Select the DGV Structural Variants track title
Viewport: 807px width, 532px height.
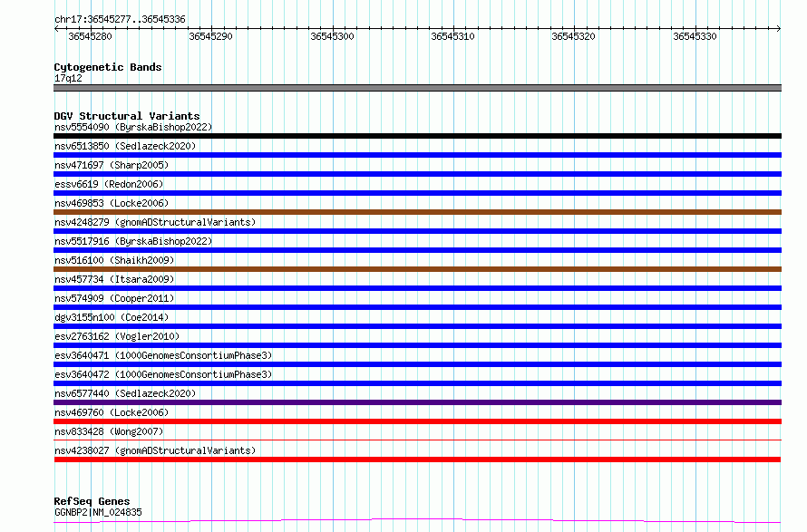(x=127, y=116)
